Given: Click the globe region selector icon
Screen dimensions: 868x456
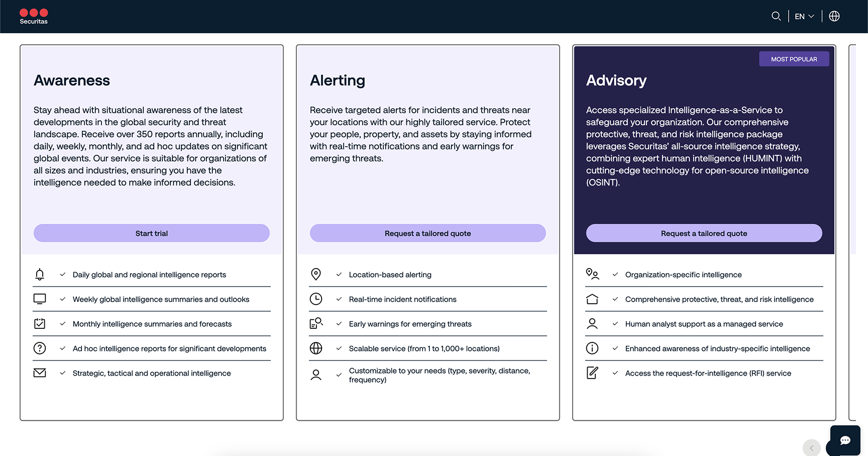Looking at the screenshot, I should click(x=834, y=16).
